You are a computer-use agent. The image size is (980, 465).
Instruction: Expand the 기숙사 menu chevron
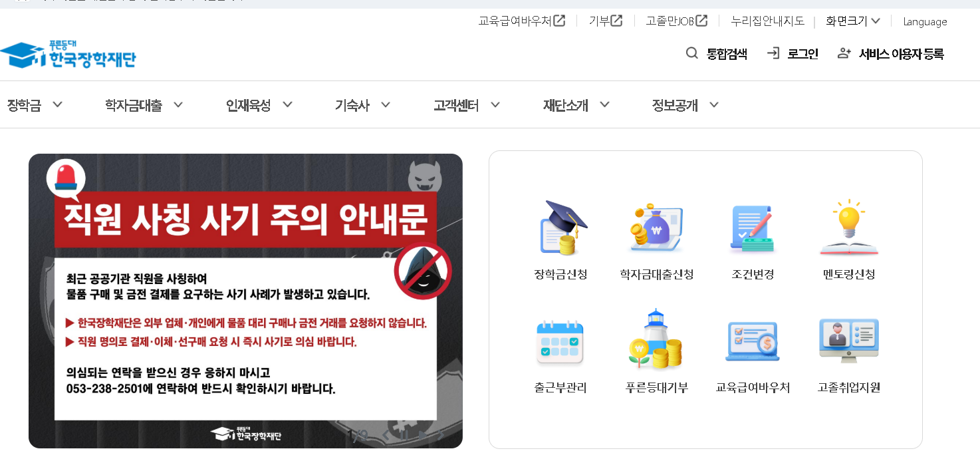tap(385, 104)
